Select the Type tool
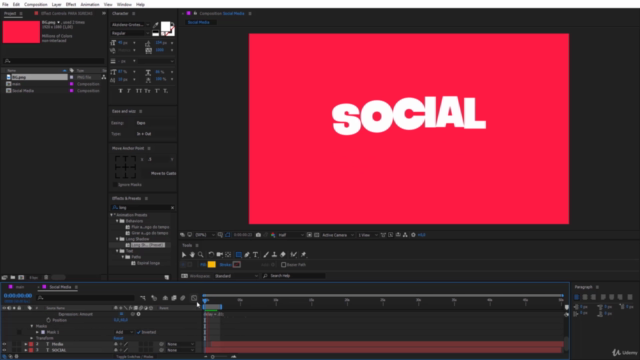 click(256, 255)
